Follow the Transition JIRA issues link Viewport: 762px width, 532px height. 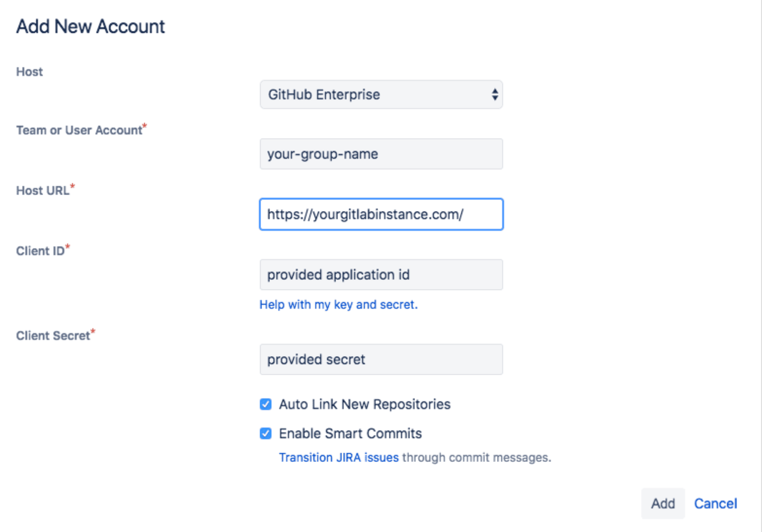click(x=338, y=457)
